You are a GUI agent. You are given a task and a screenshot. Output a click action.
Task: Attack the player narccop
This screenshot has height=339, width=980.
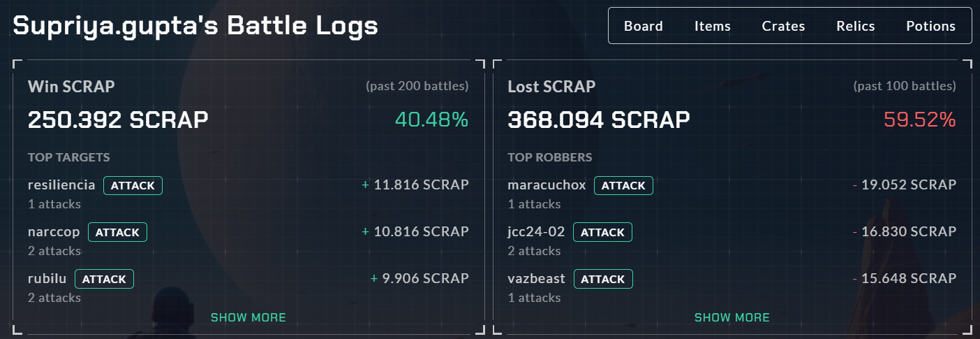click(117, 232)
